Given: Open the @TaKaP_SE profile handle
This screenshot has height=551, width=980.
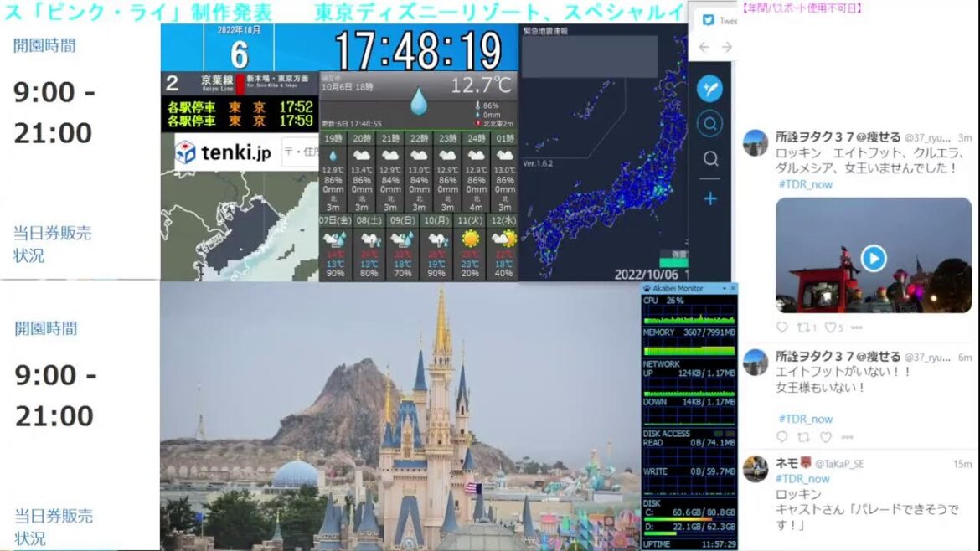Looking at the screenshot, I should click(x=838, y=464).
